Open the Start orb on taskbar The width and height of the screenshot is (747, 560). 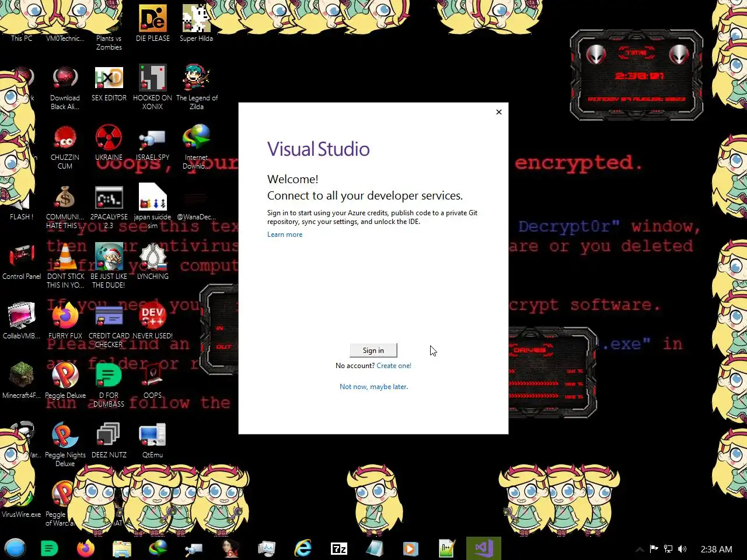point(15,548)
